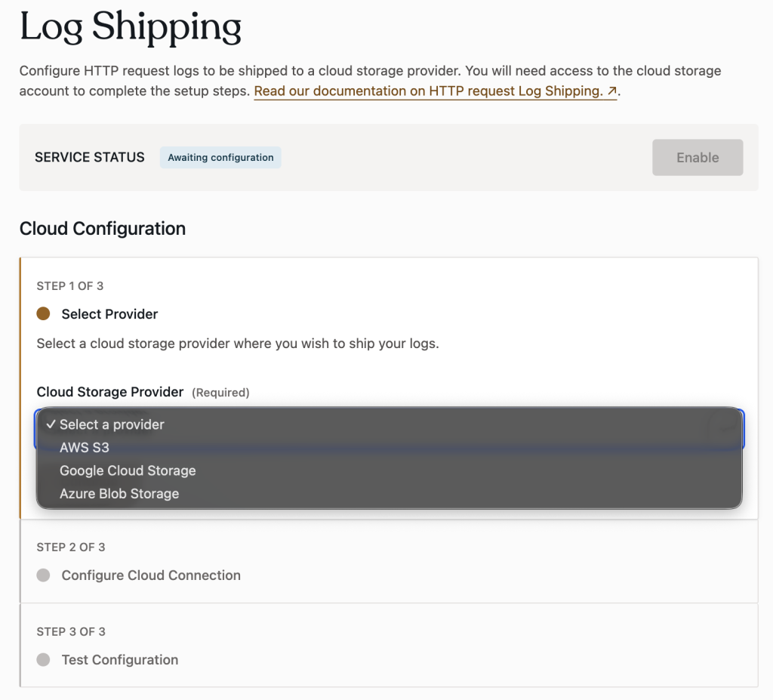This screenshot has width=773, height=700.
Task: Click the Awaiting configuration status badge
Action: (220, 158)
